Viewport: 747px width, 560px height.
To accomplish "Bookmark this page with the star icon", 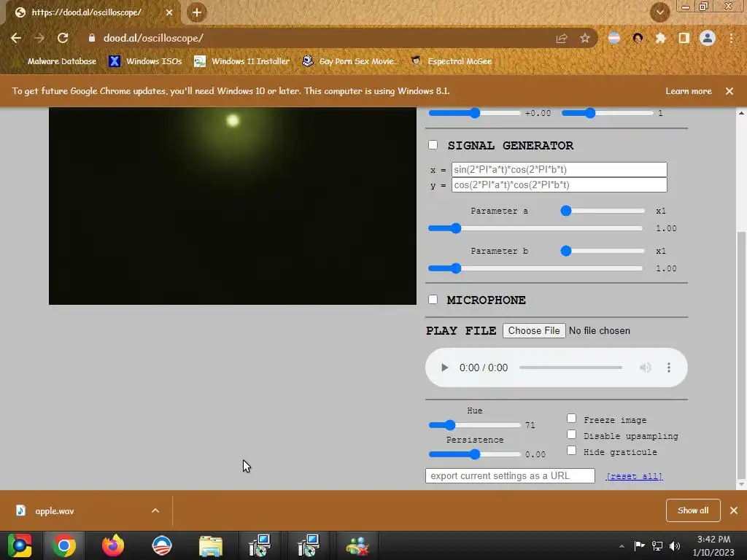I will (585, 38).
